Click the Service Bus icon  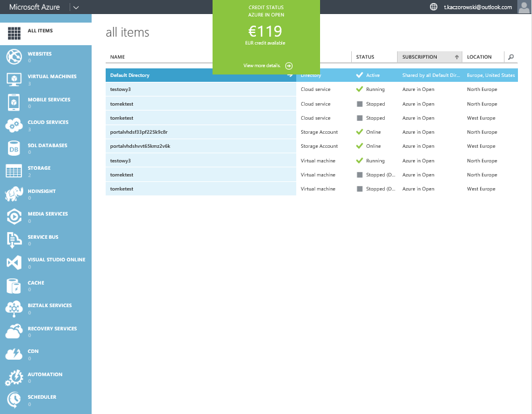click(14, 240)
